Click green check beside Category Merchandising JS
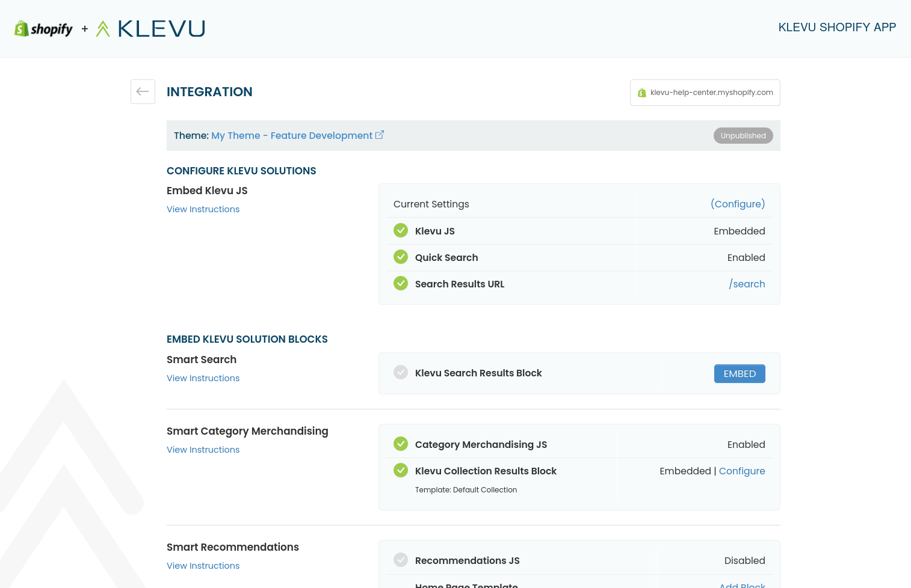This screenshot has width=911, height=588. click(401, 444)
